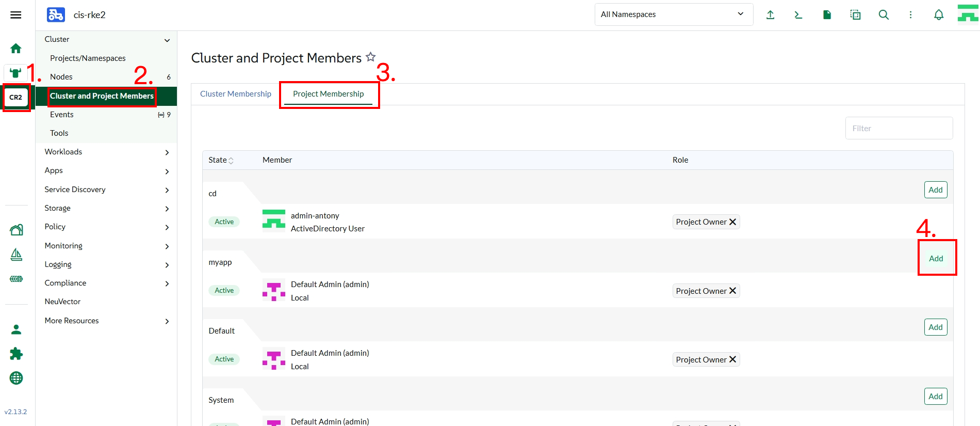Click the v2.13.2 version link
Viewport: 980px width, 426px height.
pos(16,412)
